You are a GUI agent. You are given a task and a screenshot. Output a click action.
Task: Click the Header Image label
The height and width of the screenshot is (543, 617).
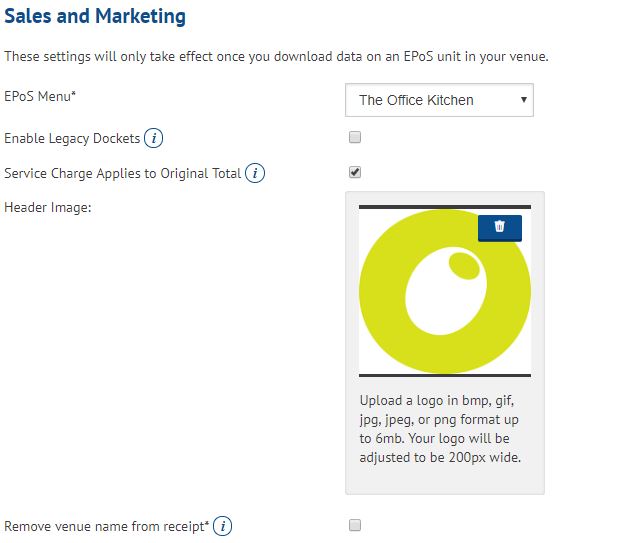click(x=47, y=207)
